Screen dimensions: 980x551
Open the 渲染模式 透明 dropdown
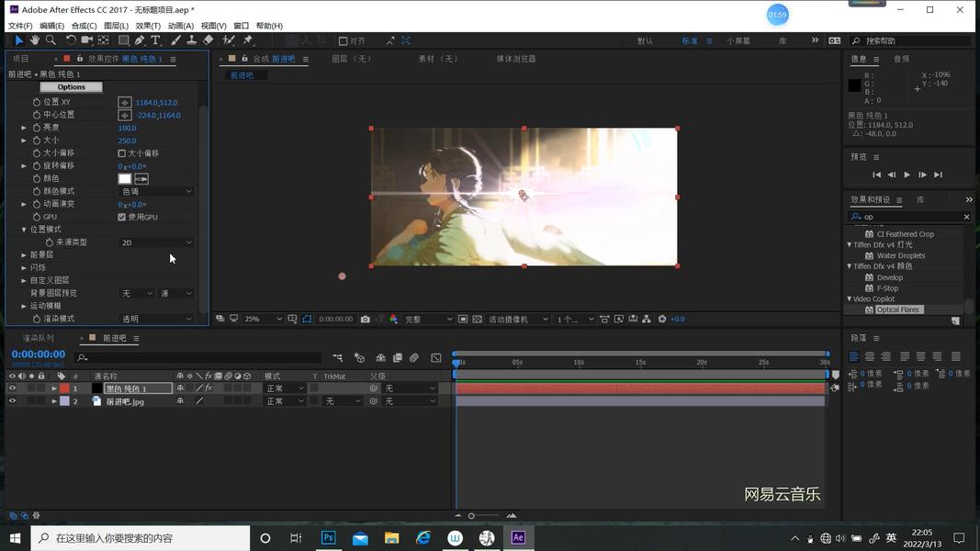point(156,319)
